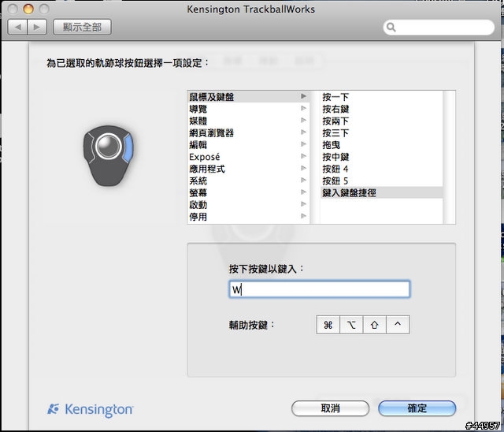504x432 pixels.
Task: Expand arrow beside Exposé
Action: click(303, 156)
